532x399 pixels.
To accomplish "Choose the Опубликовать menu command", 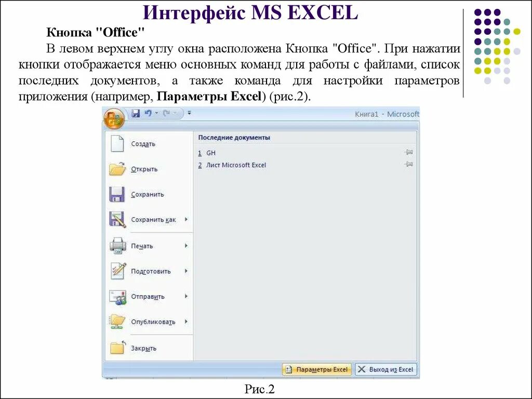I will (x=153, y=322).
